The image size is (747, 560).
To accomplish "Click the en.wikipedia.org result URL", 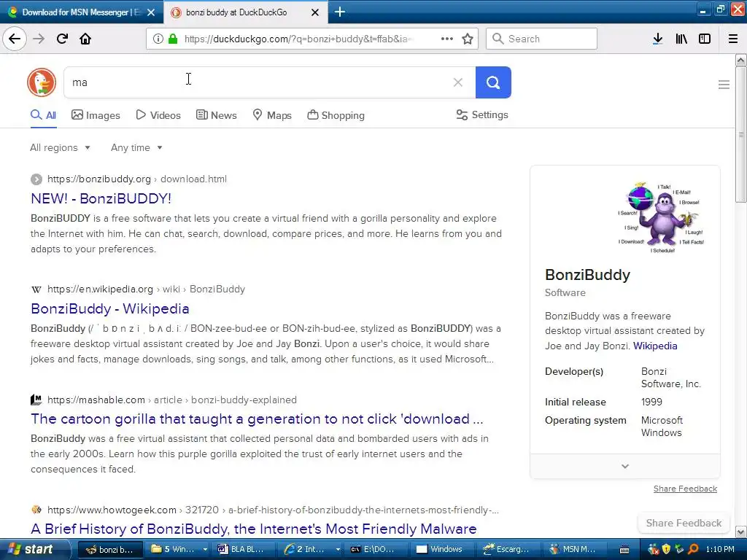I will click(146, 289).
